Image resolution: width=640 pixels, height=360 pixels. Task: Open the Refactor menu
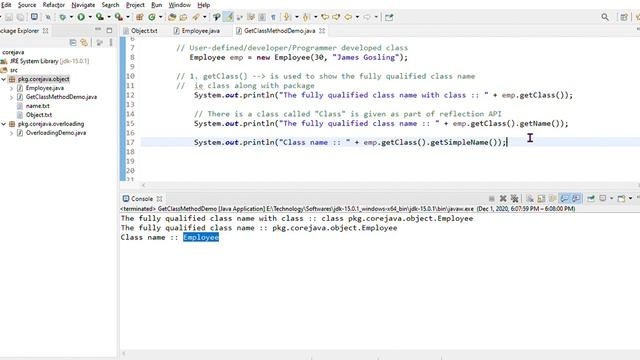point(53,5)
